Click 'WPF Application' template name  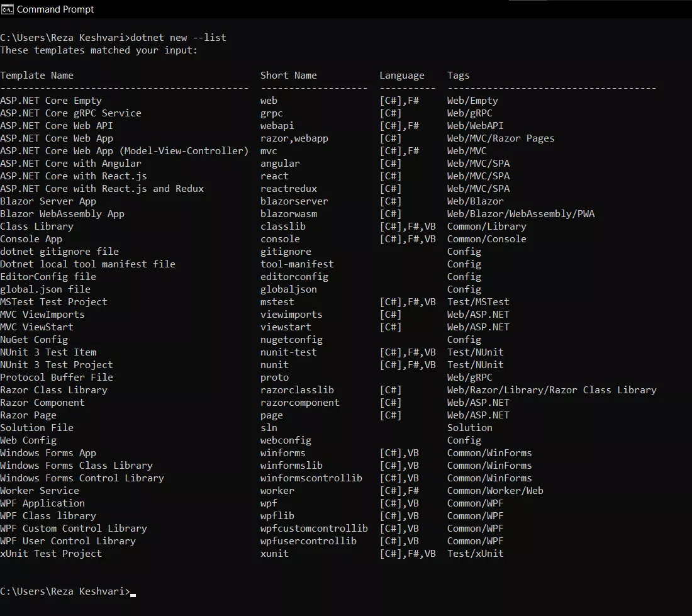coord(42,503)
